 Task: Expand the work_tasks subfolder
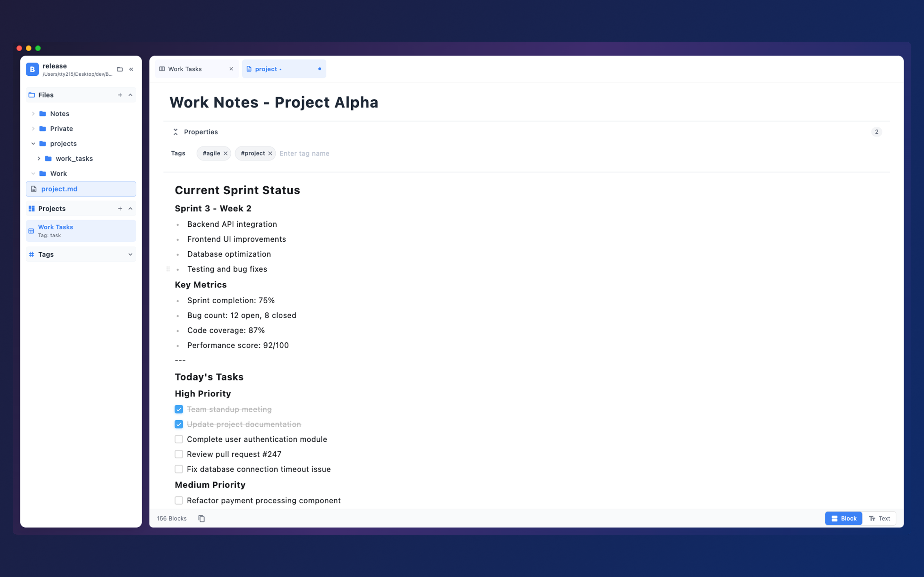(x=39, y=158)
